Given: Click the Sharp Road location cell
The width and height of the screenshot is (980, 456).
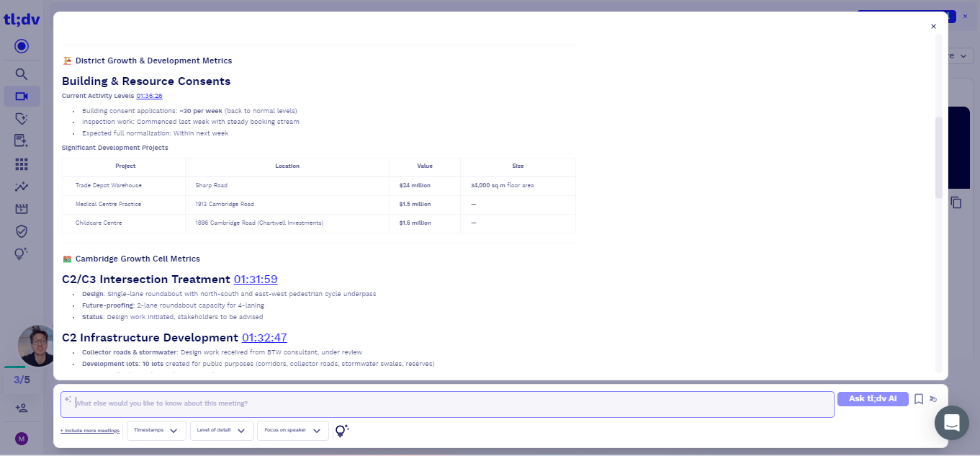Looking at the screenshot, I should tap(287, 186).
